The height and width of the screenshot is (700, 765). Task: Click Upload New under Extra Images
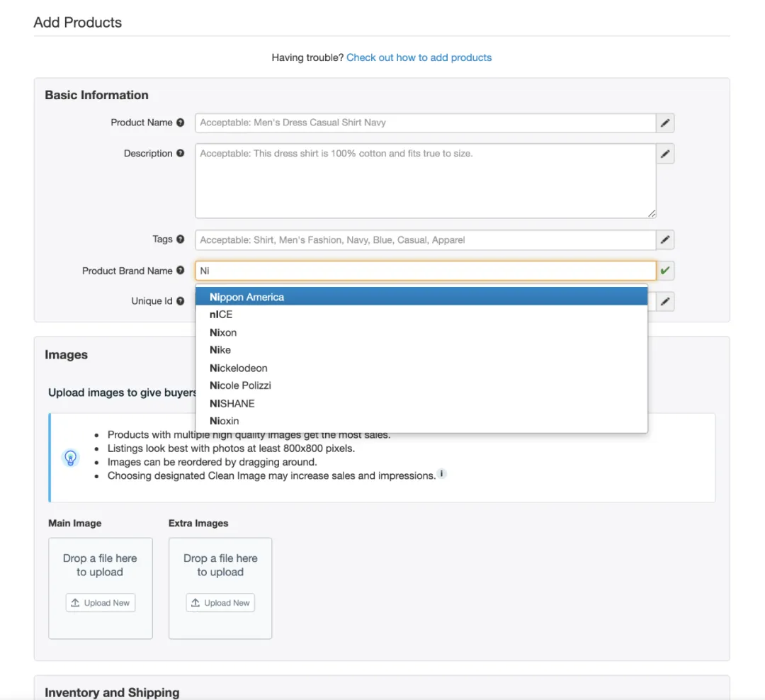pyautogui.click(x=220, y=603)
